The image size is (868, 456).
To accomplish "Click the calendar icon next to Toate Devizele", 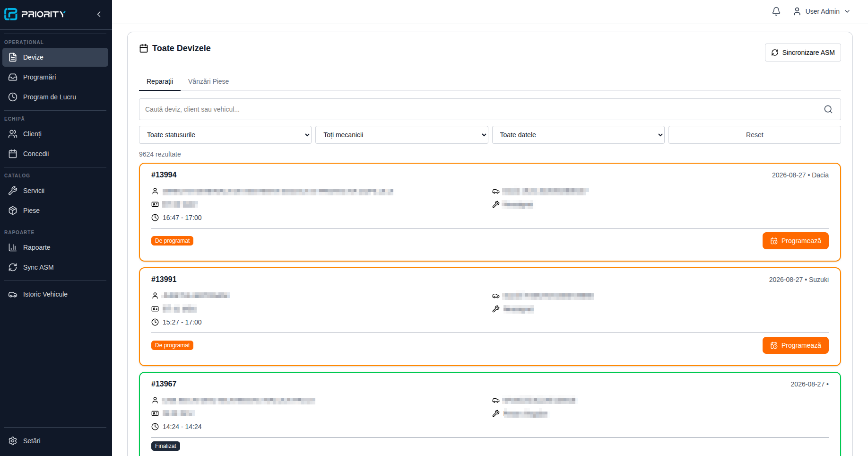I will point(144,48).
